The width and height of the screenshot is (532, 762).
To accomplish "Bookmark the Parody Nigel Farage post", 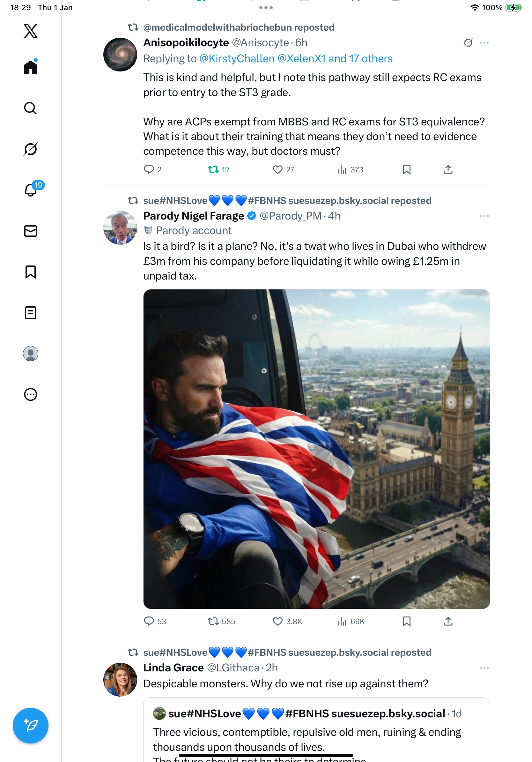I will pos(406,621).
